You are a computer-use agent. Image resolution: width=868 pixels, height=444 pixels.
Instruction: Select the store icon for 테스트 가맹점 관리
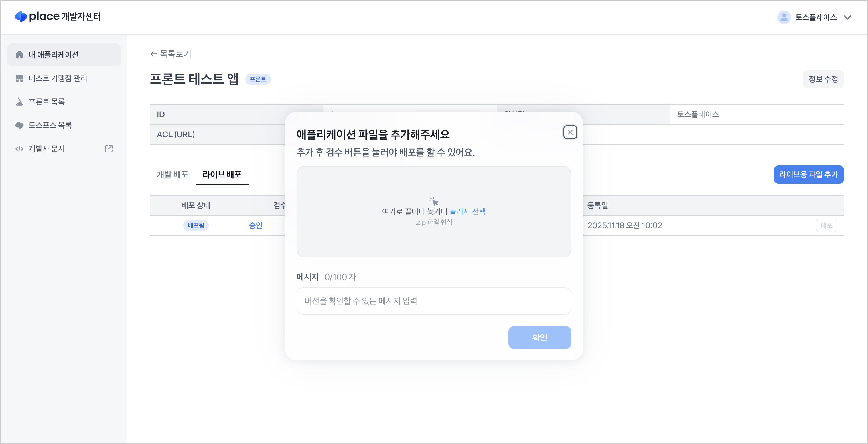19,78
